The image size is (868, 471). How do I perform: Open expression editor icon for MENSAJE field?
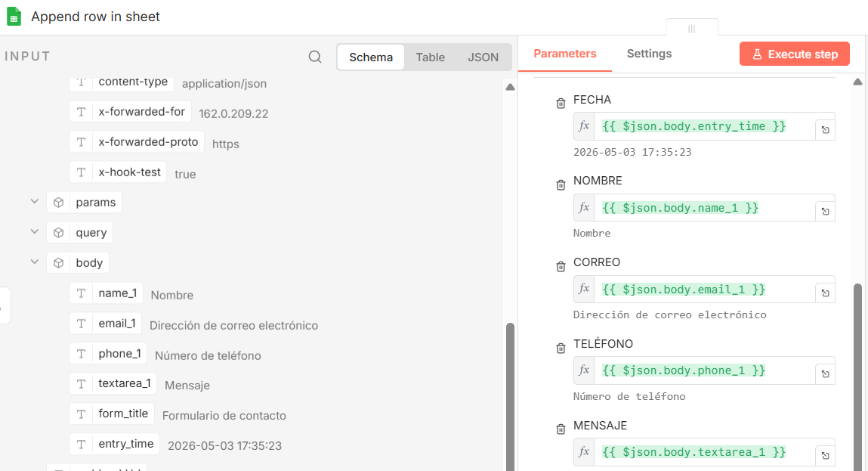click(x=826, y=455)
